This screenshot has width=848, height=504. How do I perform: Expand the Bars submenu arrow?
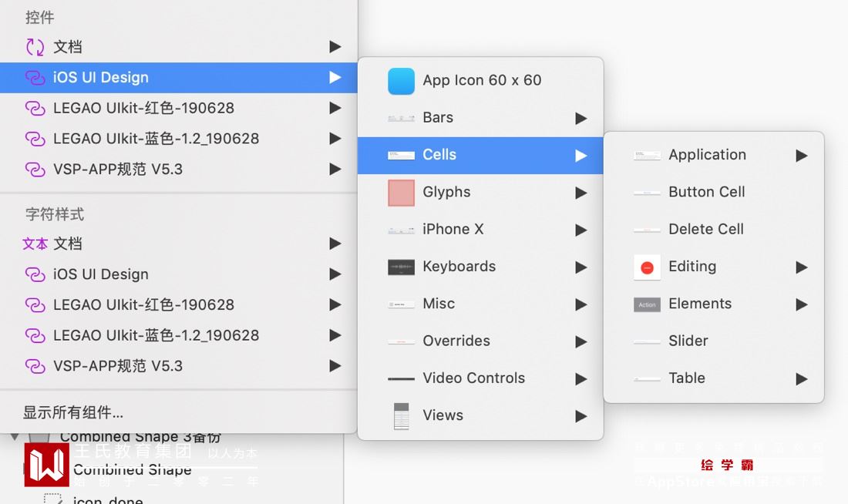[x=580, y=119]
